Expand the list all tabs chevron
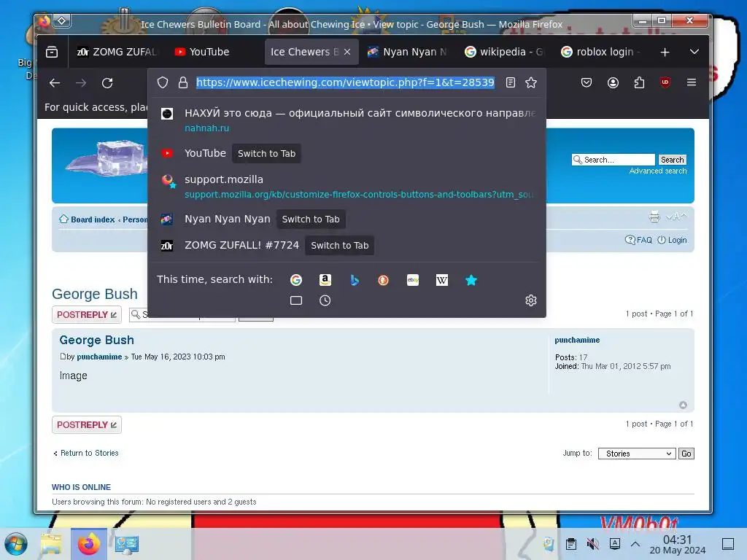Viewport: 747px width, 560px height. click(694, 52)
